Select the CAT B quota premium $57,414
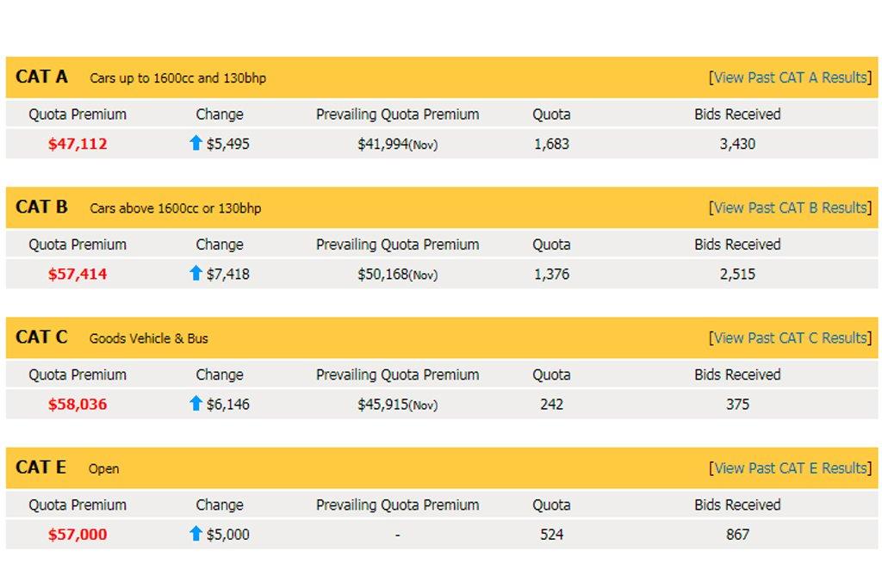 [x=78, y=275]
